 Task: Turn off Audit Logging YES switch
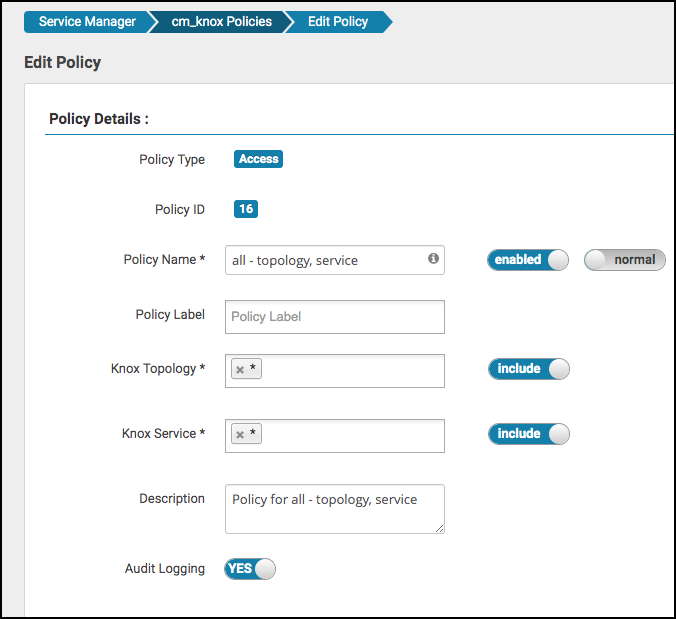tap(250, 569)
